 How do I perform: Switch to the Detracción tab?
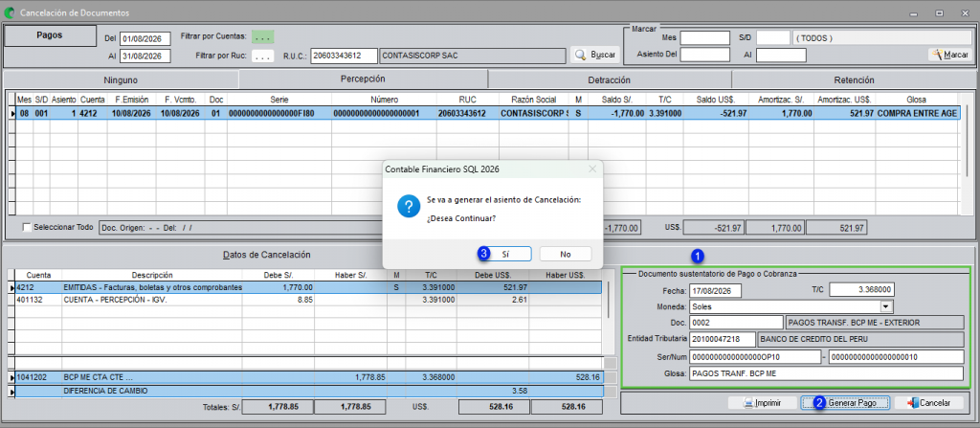(609, 80)
